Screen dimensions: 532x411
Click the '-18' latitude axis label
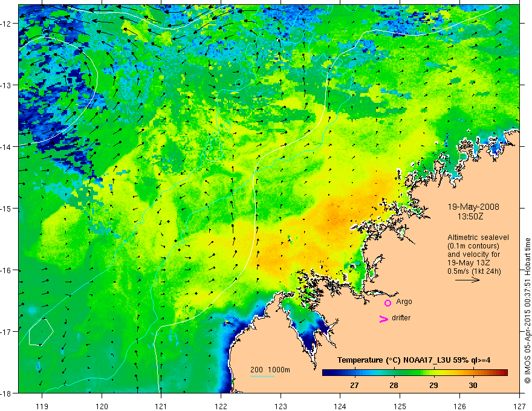(6, 393)
